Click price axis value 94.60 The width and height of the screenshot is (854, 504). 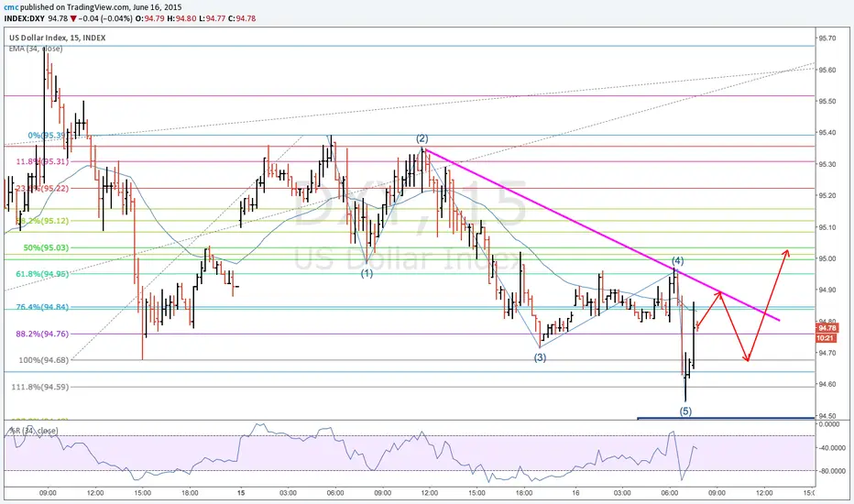pos(827,384)
